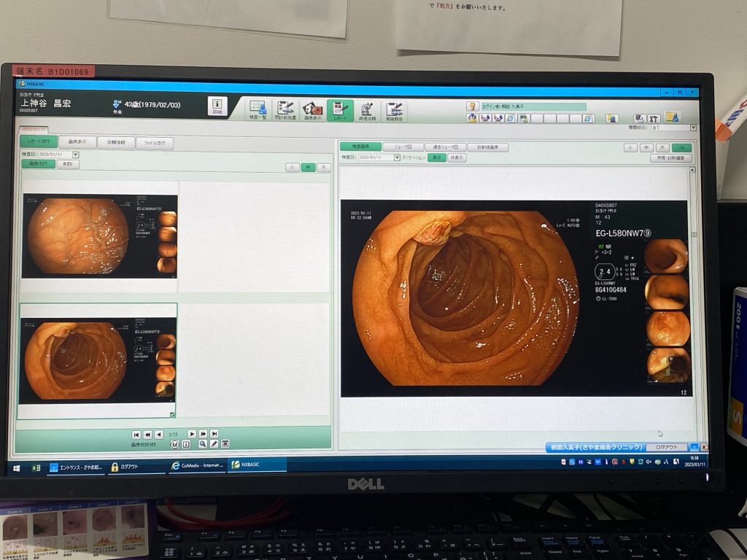Select the 検査画像 tab in the right panel
Viewport: 747px width, 560px height.
coord(360,146)
